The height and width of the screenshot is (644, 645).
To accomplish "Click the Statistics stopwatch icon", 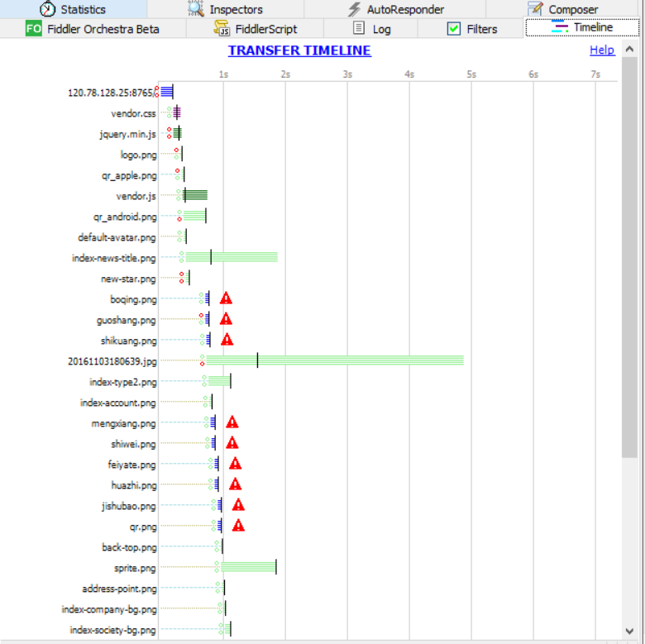I will coord(48,9).
